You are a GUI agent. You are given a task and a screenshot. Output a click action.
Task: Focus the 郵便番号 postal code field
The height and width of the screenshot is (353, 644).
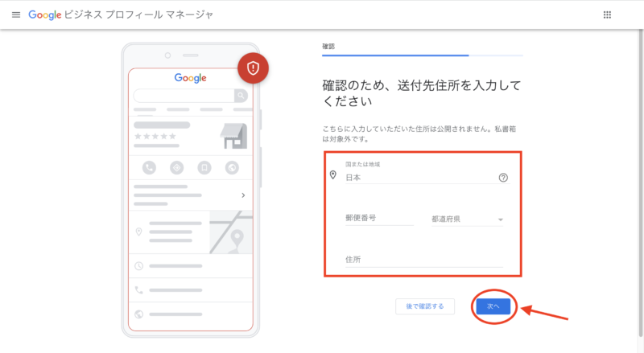pos(379,219)
